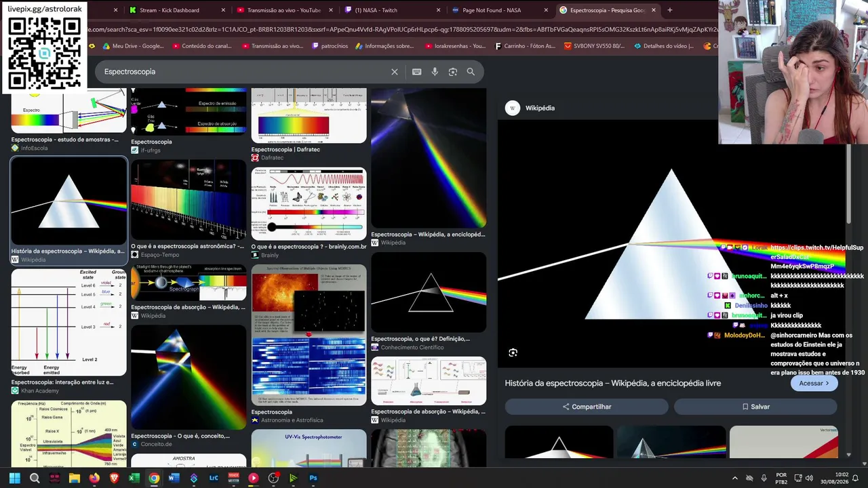Click the Salvar button
Screen dimensions: 868x488
point(755,407)
